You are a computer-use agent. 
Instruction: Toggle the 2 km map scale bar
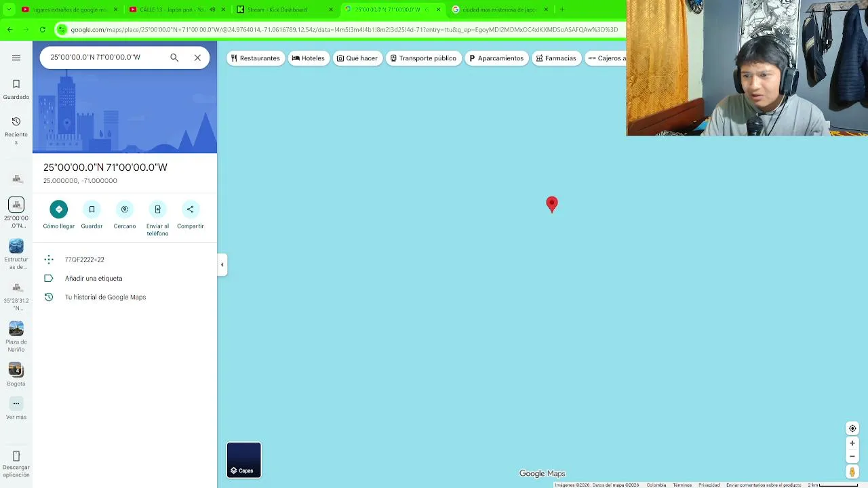pyautogui.click(x=833, y=485)
